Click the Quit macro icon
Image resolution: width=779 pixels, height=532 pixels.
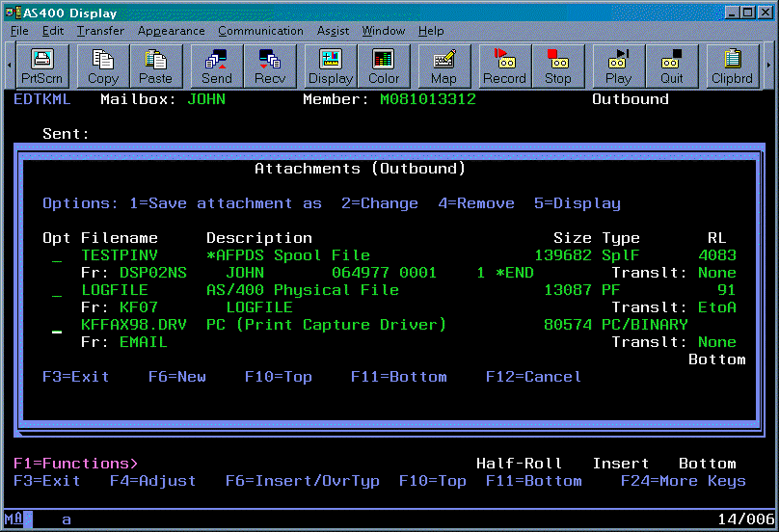[672, 66]
